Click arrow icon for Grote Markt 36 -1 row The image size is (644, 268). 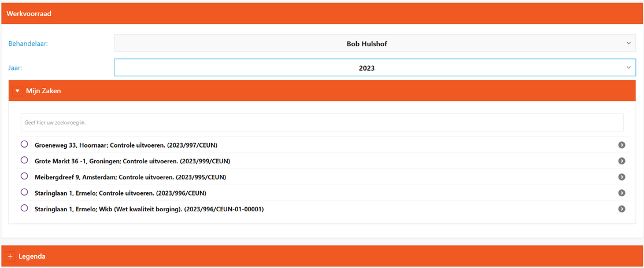621,161
